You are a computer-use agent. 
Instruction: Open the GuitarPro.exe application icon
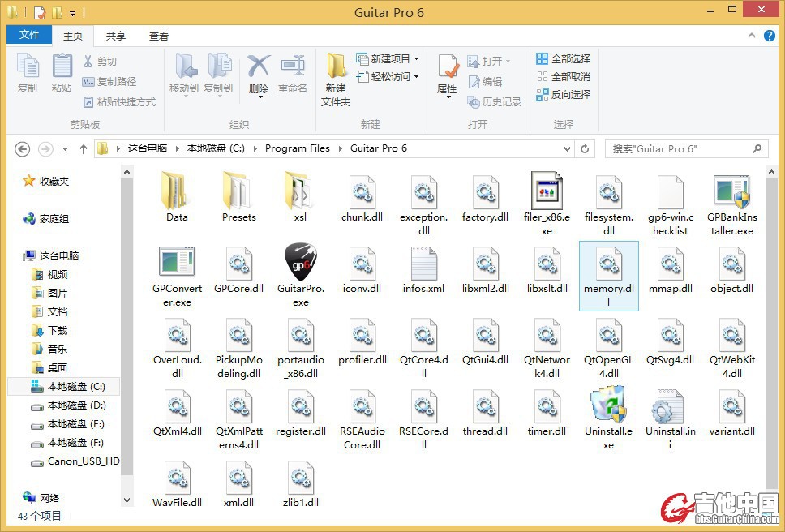[x=300, y=264]
